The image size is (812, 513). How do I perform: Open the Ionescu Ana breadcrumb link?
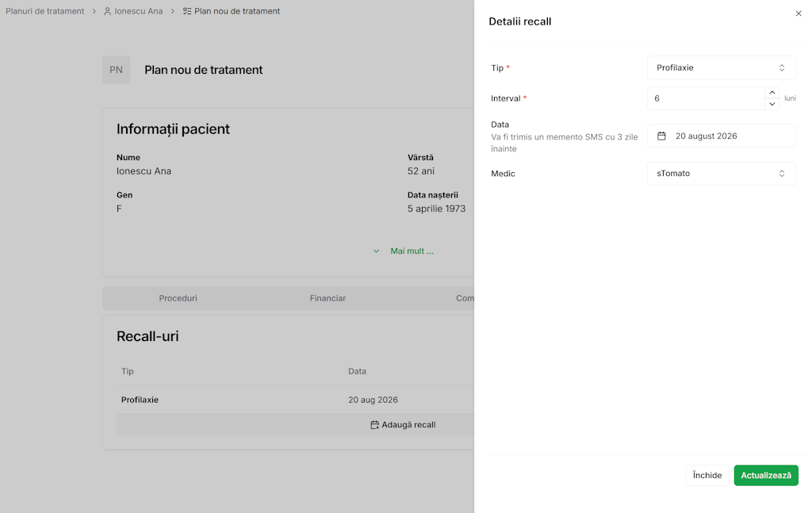138,12
